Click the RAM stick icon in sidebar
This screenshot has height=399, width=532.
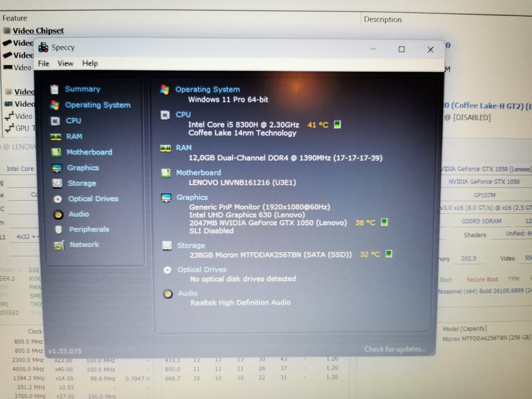(x=55, y=137)
